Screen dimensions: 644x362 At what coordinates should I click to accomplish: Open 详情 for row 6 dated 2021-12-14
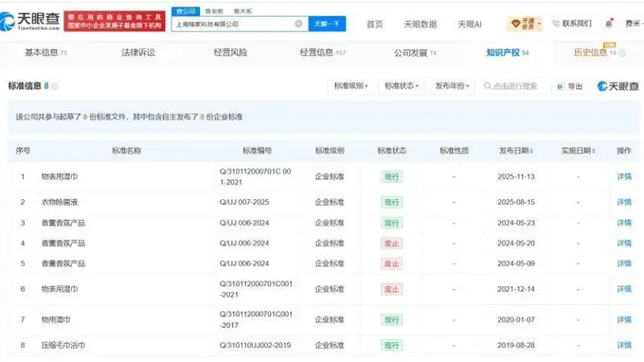(624, 289)
